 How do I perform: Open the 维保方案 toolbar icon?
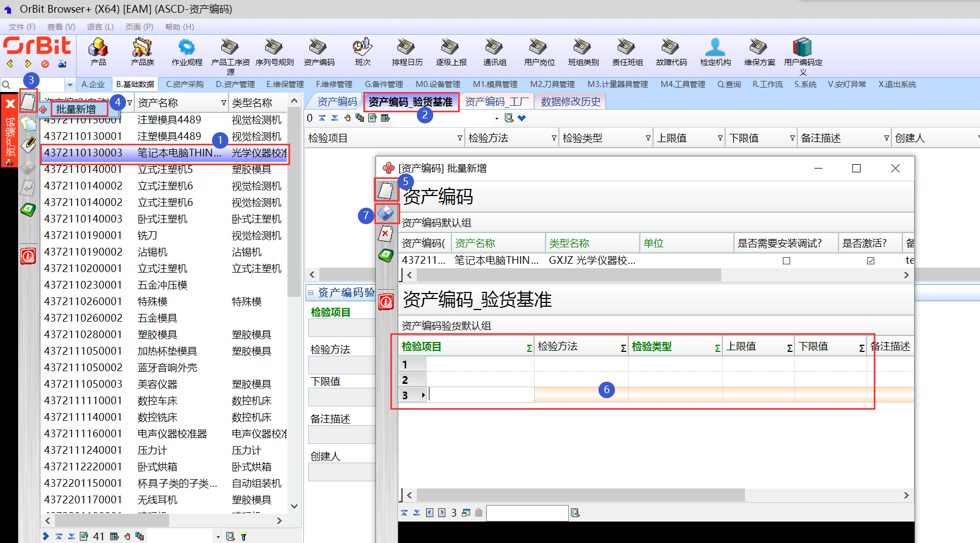(x=759, y=47)
